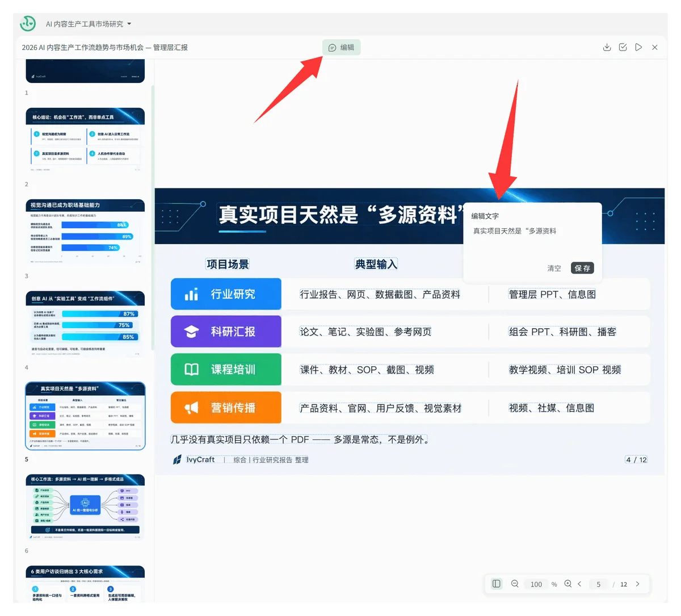681x616 pixels.
Task: Click text 课件、教材、SOP、截图、视频
Action: click(367, 370)
